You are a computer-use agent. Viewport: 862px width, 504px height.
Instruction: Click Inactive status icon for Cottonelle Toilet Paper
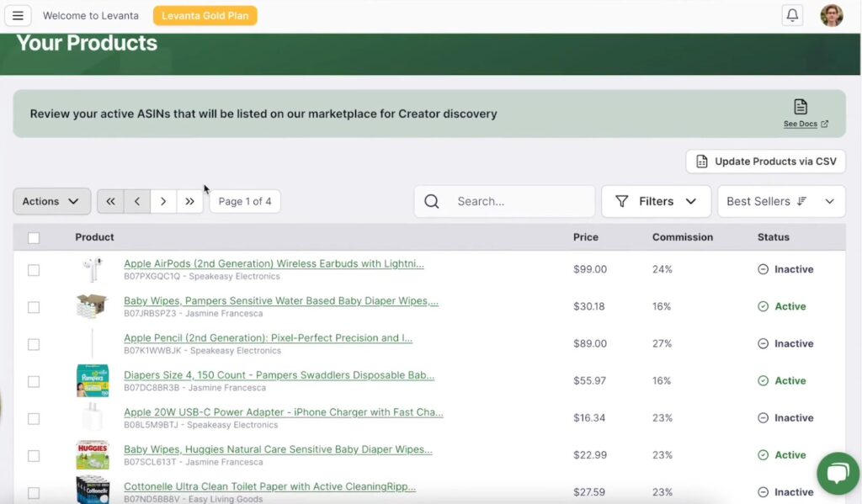pyautogui.click(x=763, y=492)
